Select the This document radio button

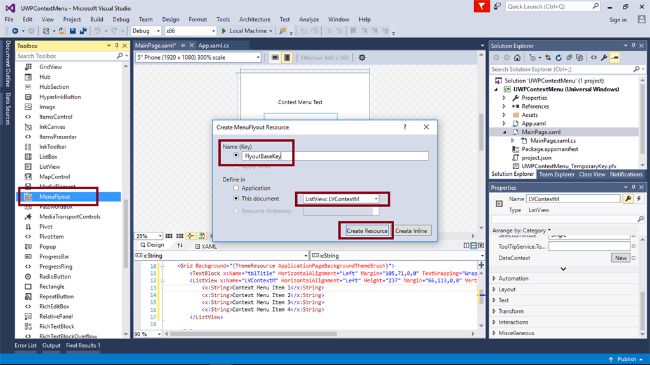(x=236, y=199)
